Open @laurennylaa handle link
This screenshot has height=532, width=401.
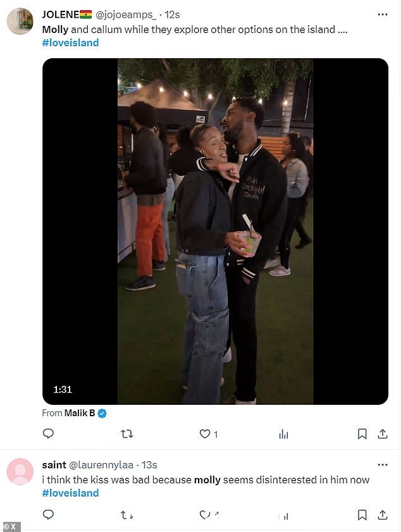tap(101, 465)
